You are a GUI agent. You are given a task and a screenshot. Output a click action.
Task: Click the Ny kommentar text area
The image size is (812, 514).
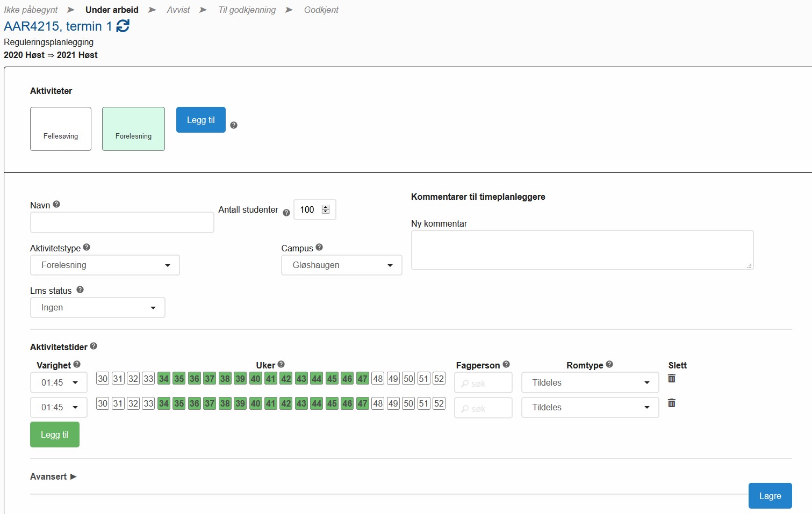581,250
